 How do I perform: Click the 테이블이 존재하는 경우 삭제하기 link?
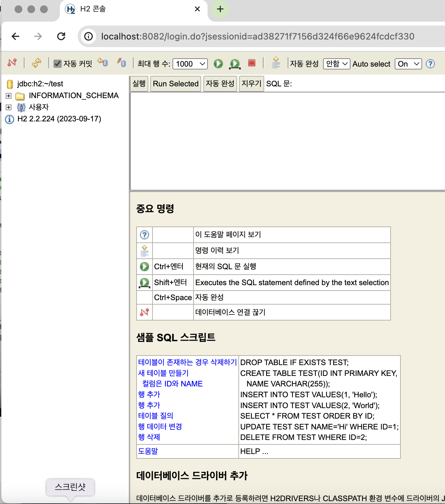coord(187,362)
